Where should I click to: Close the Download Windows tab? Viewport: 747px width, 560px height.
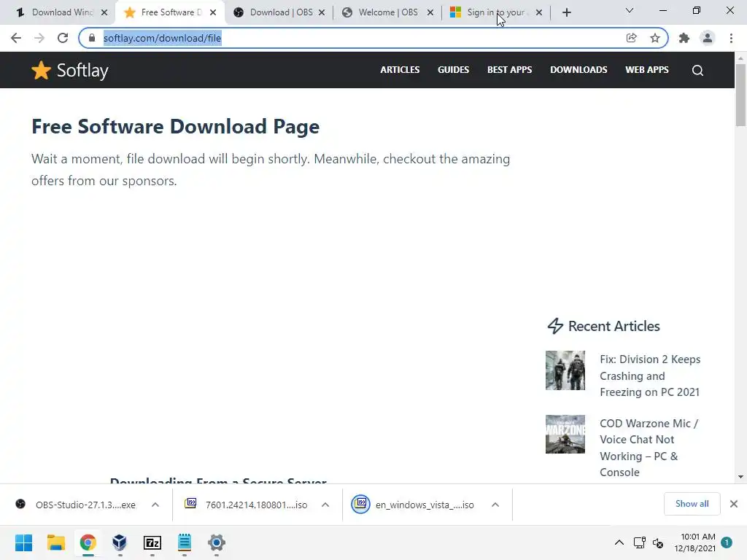point(104,12)
